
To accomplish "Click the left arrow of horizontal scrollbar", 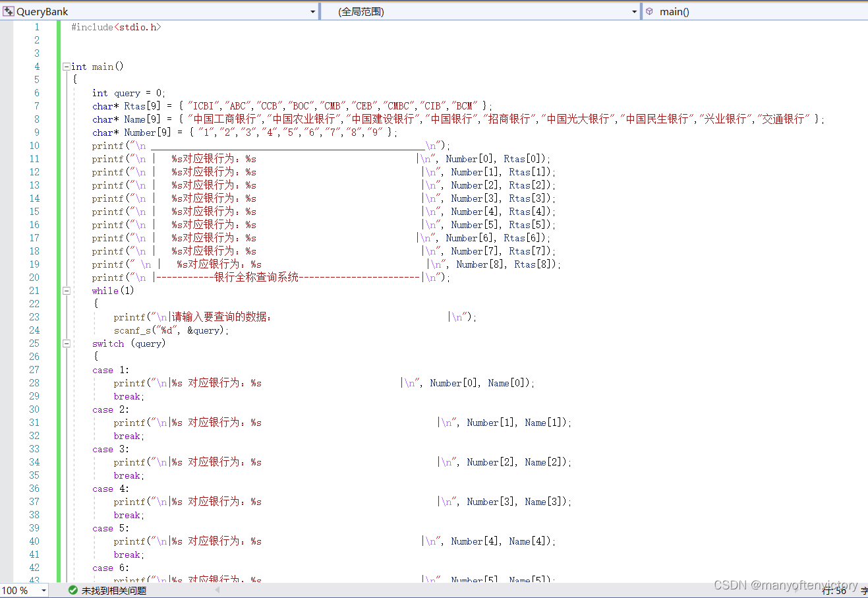I will pyautogui.click(x=217, y=590).
